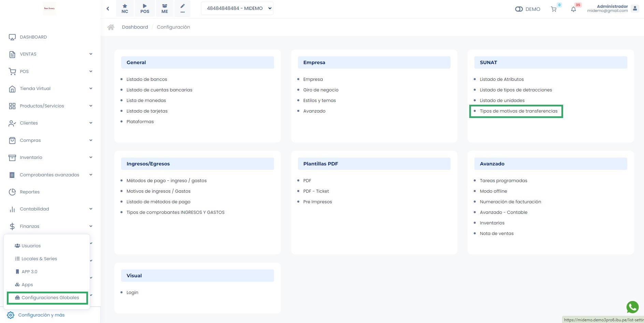Open the 48484848484 - MIDEMO company dropdown
This screenshot has width=644, height=323.
tap(237, 9)
